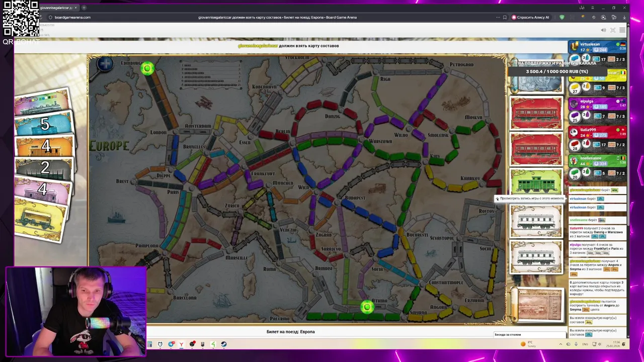Select the black cards in hand showing 2
644x362 pixels.
click(44, 168)
